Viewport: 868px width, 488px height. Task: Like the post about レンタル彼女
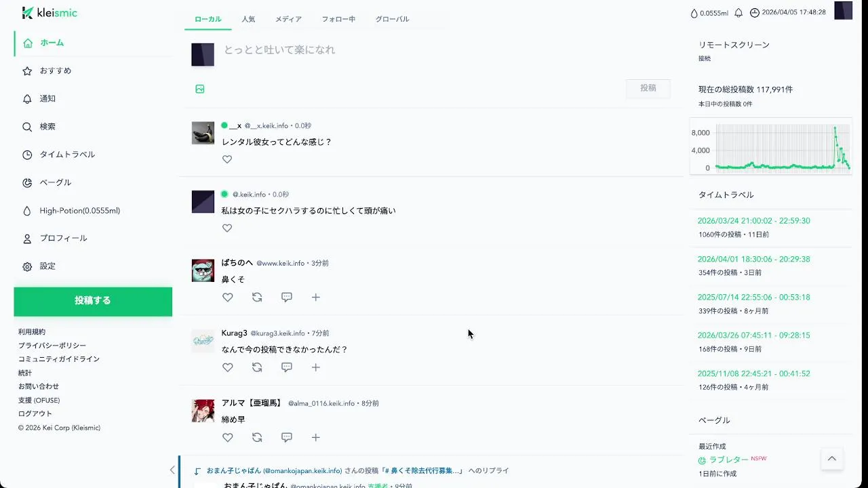(x=227, y=159)
